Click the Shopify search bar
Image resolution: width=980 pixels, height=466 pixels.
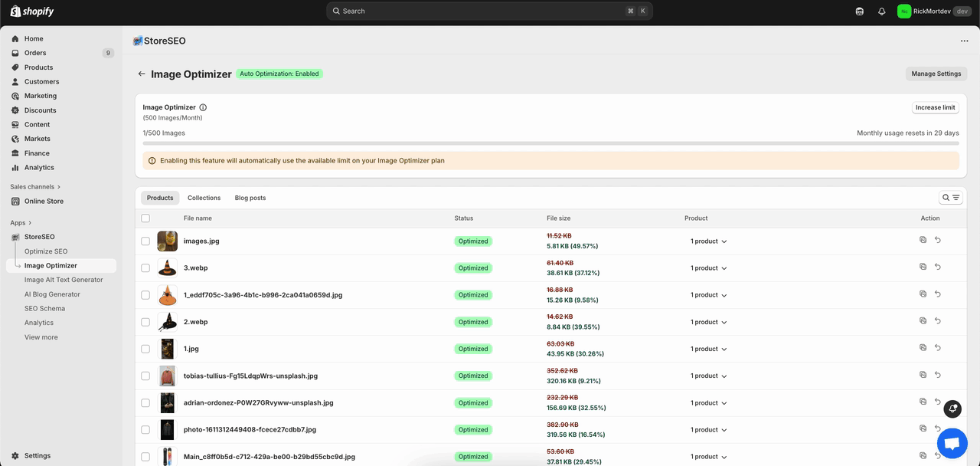pyautogui.click(x=489, y=11)
